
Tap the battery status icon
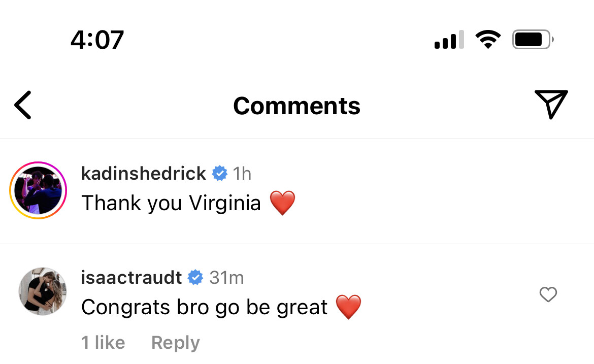point(533,40)
